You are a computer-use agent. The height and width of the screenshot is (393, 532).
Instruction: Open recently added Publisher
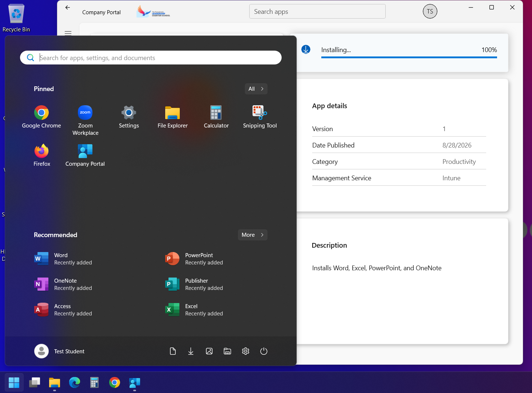pos(194,284)
